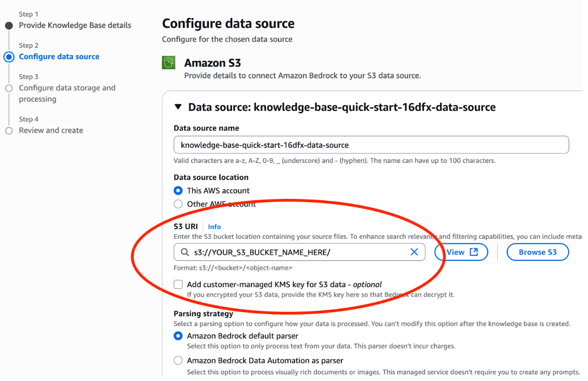Enable customer-managed KMS key checkbox
The width and height of the screenshot is (588, 381).
178,284
